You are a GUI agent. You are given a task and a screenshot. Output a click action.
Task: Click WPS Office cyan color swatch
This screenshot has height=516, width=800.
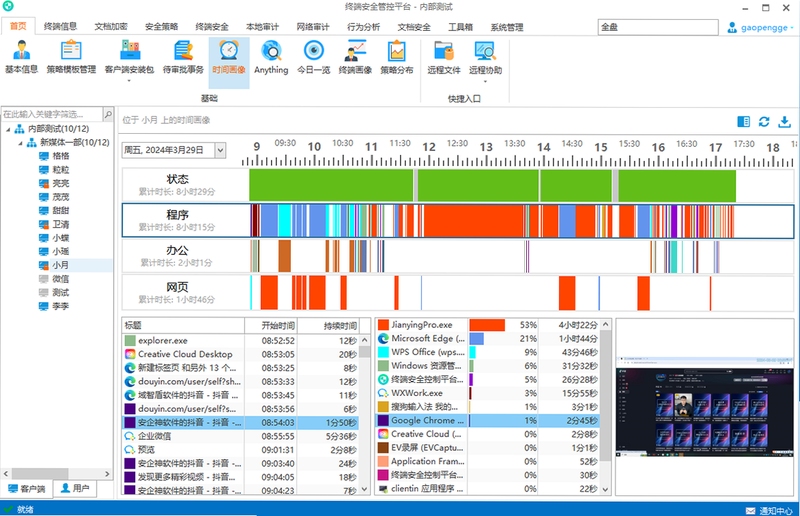pos(383,352)
